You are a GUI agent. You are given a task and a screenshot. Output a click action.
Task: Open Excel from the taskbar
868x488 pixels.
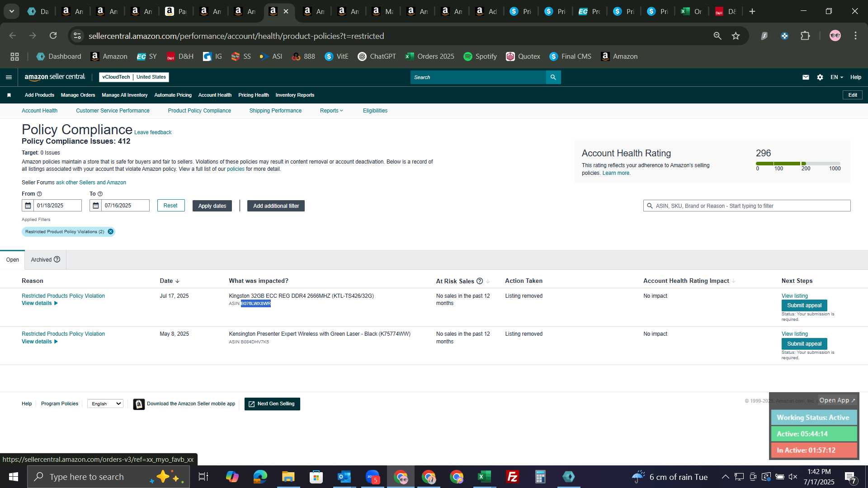(x=484, y=477)
